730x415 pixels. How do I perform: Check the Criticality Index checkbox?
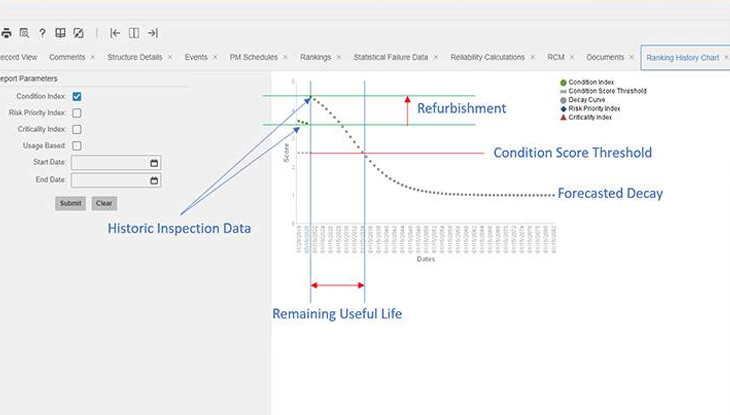pos(77,129)
